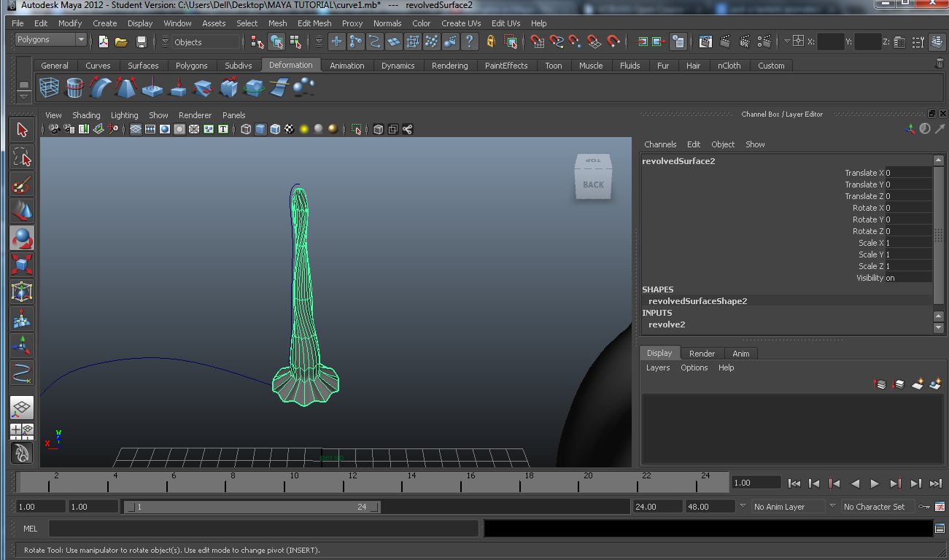Screen dimensions: 949x560
Task: Expand the revolve2 input node
Action: (667, 324)
